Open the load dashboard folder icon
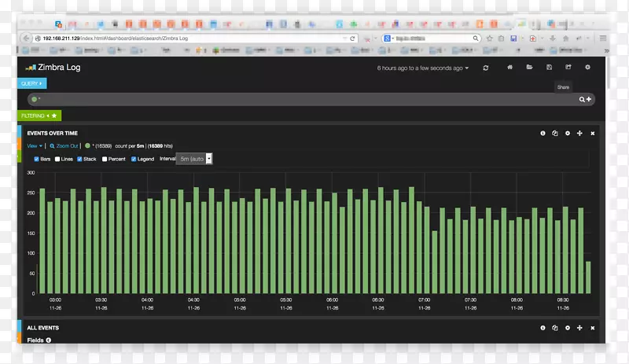This screenshot has height=364, width=629. [529, 68]
